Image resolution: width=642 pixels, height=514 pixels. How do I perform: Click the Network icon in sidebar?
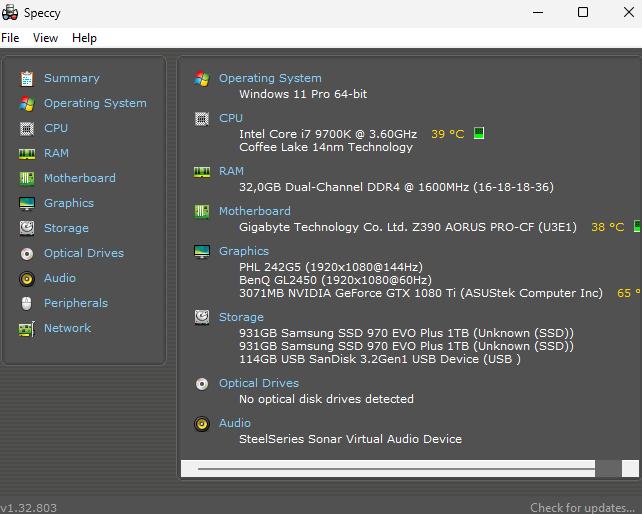[26, 328]
